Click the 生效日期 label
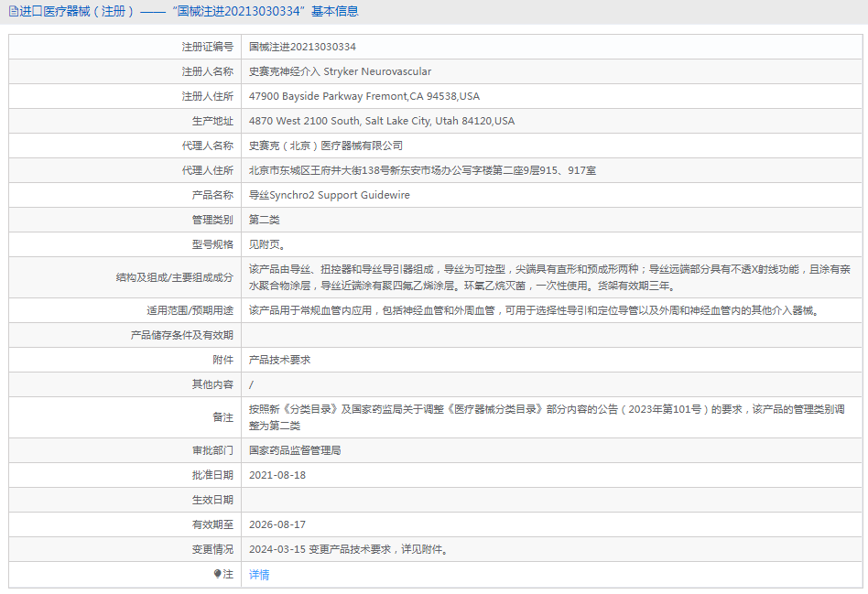The image size is (868, 594). (x=212, y=500)
